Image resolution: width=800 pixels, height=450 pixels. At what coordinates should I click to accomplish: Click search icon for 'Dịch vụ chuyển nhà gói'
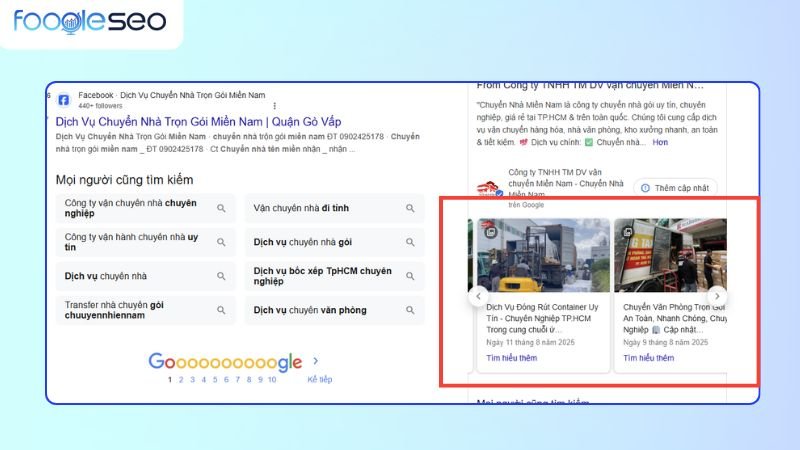click(x=410, y=242)
